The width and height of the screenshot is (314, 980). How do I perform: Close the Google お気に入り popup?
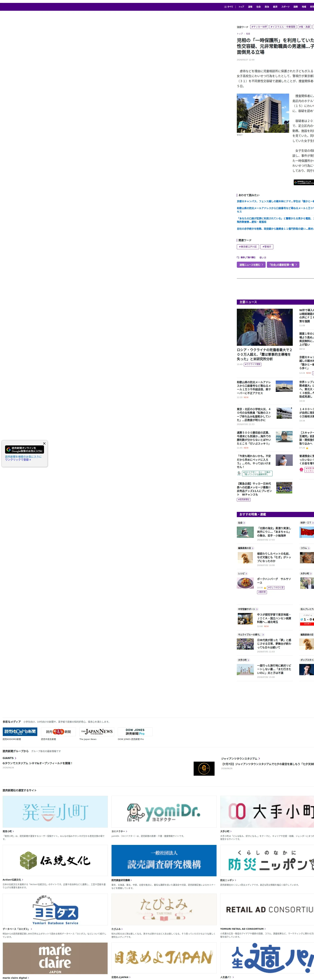(x=44, y=443)
